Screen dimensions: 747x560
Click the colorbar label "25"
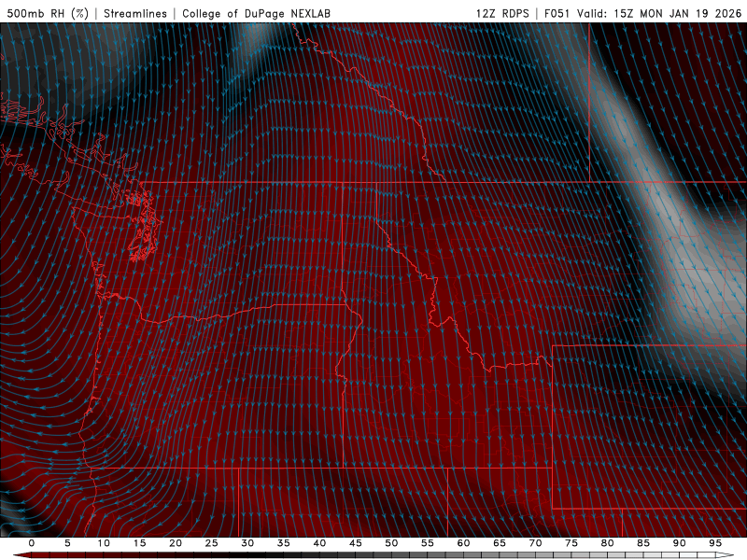[212, 543]
